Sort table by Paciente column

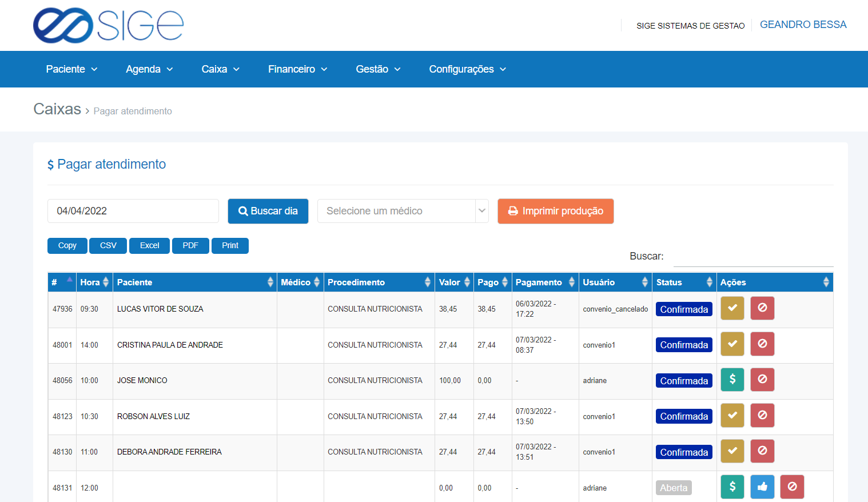pyautogui.click(x=195, y=282)
